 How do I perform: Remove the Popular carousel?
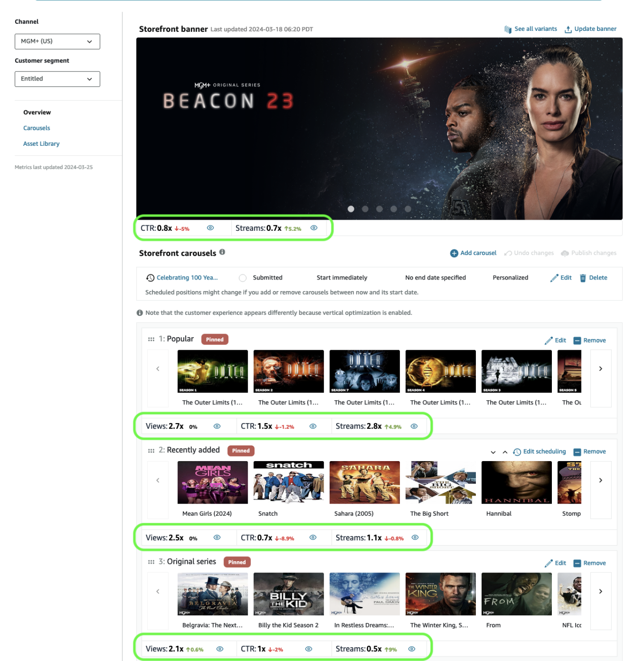pos(589,340)
